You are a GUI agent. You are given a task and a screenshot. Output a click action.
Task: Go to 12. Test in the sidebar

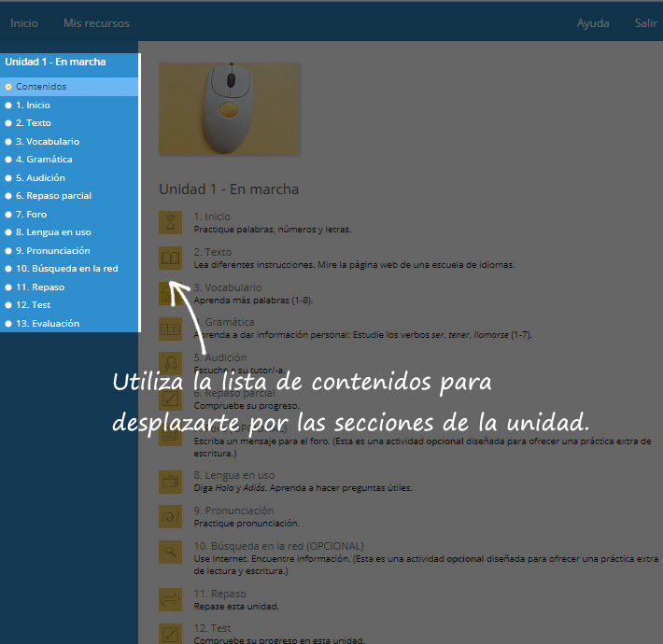coord(33,305)
